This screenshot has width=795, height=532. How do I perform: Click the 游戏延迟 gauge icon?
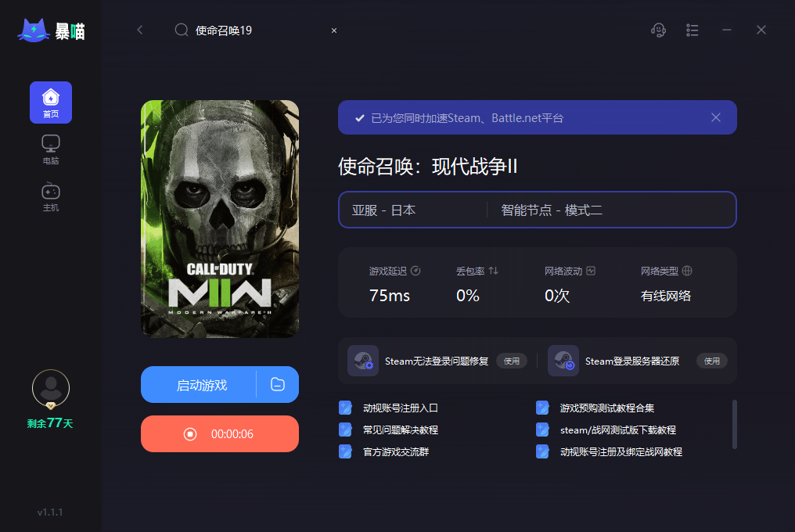coord(415,271)
